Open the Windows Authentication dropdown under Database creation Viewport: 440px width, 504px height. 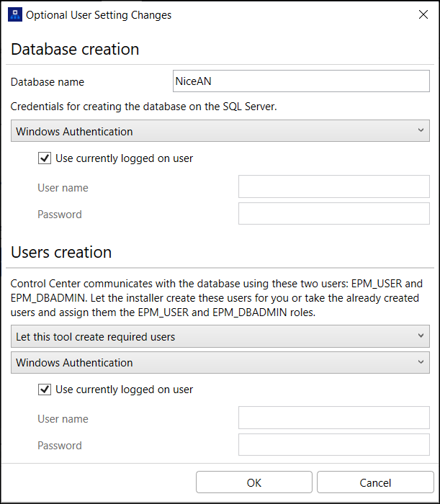pyautogui.click(x=220, y=131)
